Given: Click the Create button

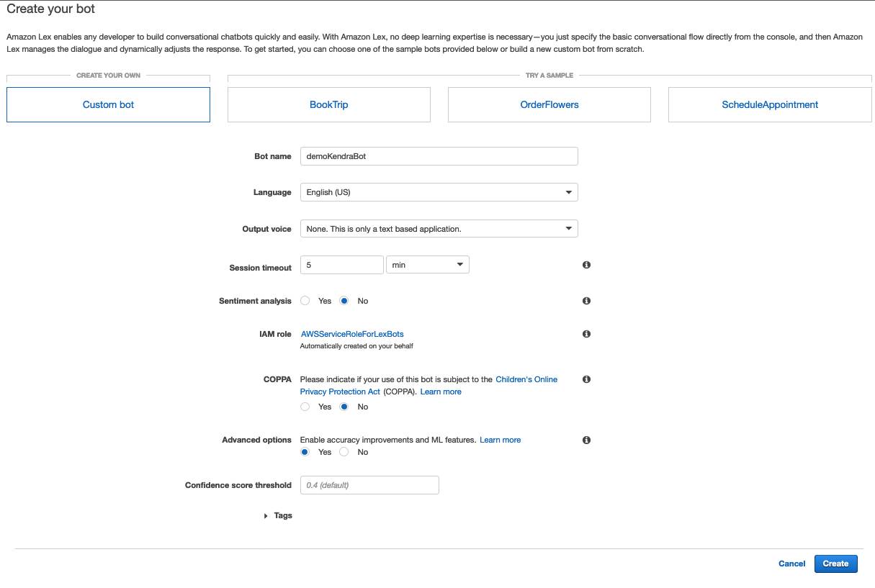Looking at the screenshot, I should click(836, 564).
